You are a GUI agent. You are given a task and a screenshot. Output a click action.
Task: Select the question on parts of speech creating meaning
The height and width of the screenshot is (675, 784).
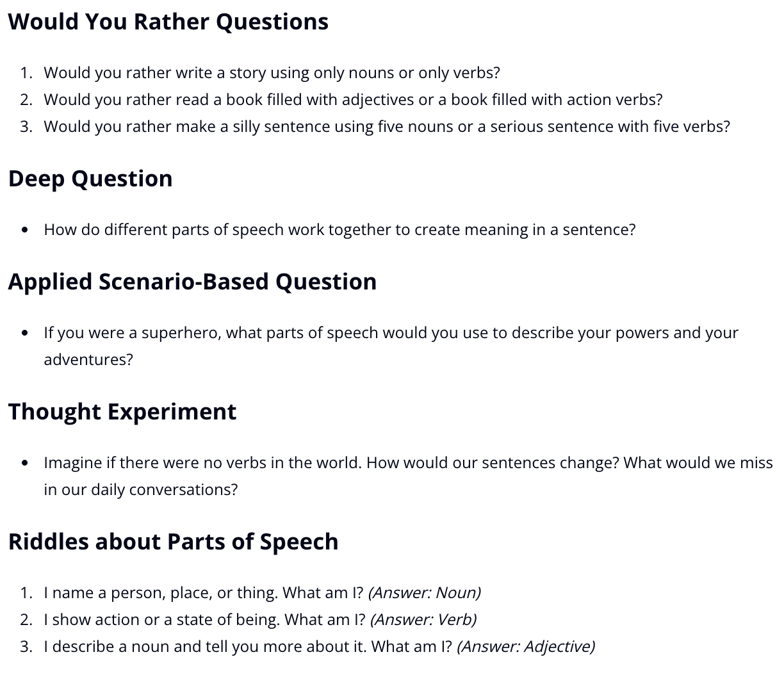tap(339, 230)
